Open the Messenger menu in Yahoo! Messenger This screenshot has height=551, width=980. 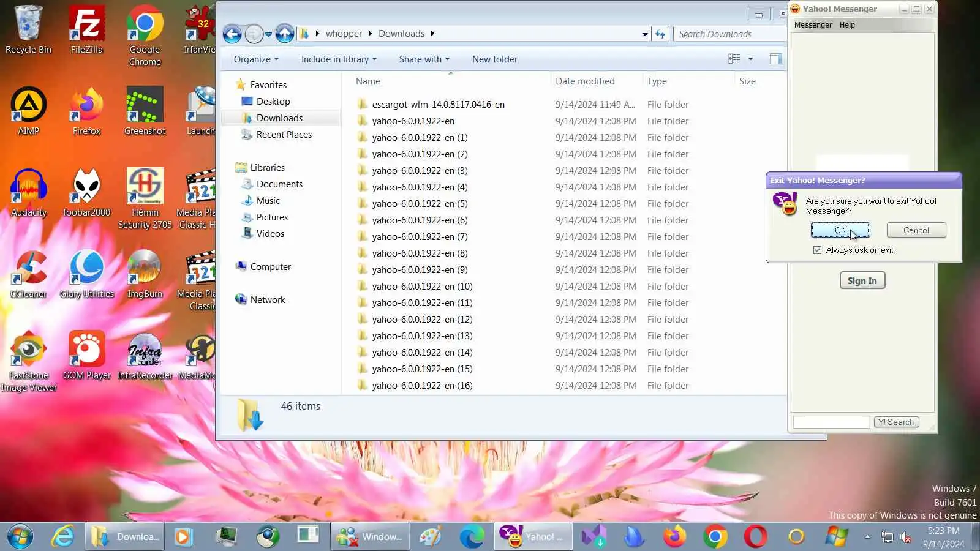(x=813, y=24)
